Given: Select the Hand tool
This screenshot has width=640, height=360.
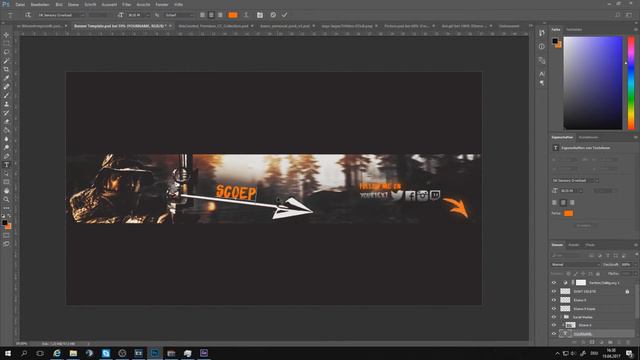Looking at the screenshot, I should [x=6, y=191].
